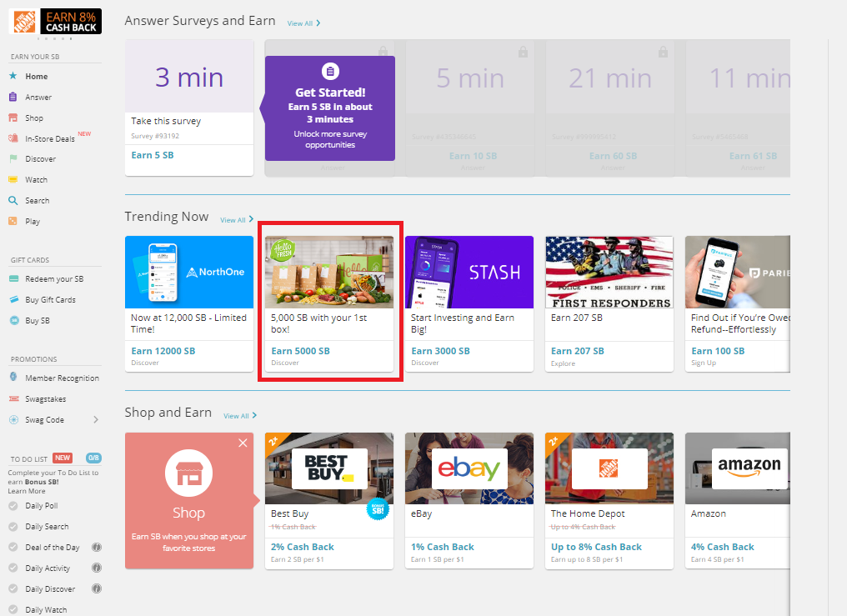
Task: Open the eBay store logo
Action: tap(469, 468)
